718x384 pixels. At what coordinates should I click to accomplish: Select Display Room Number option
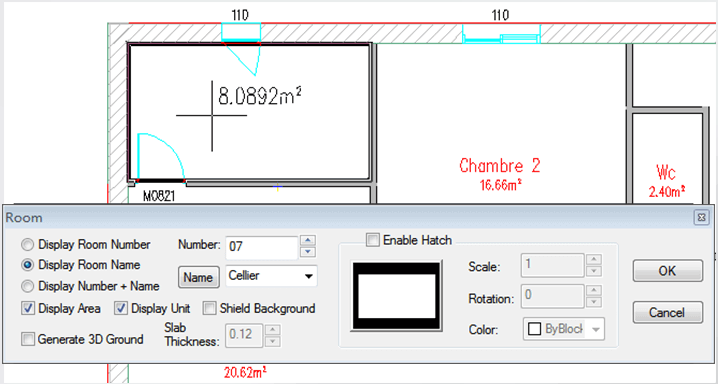coord(28,245)
